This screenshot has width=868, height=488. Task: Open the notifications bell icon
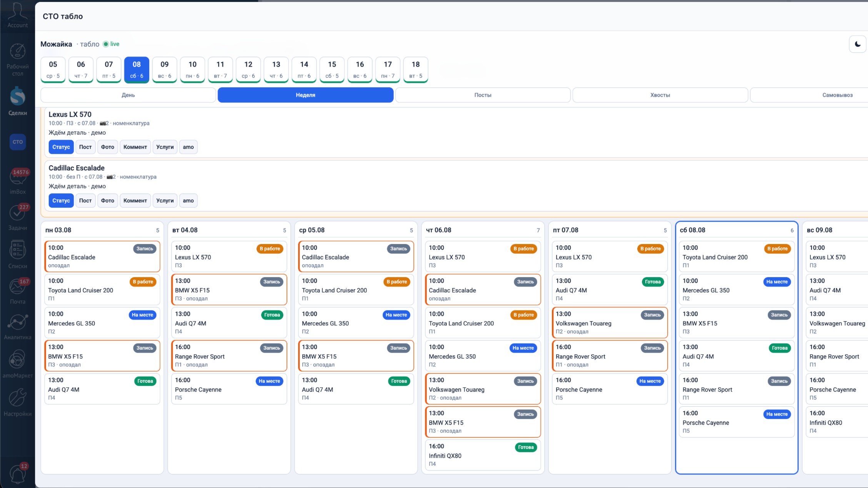tap(17, 473)
